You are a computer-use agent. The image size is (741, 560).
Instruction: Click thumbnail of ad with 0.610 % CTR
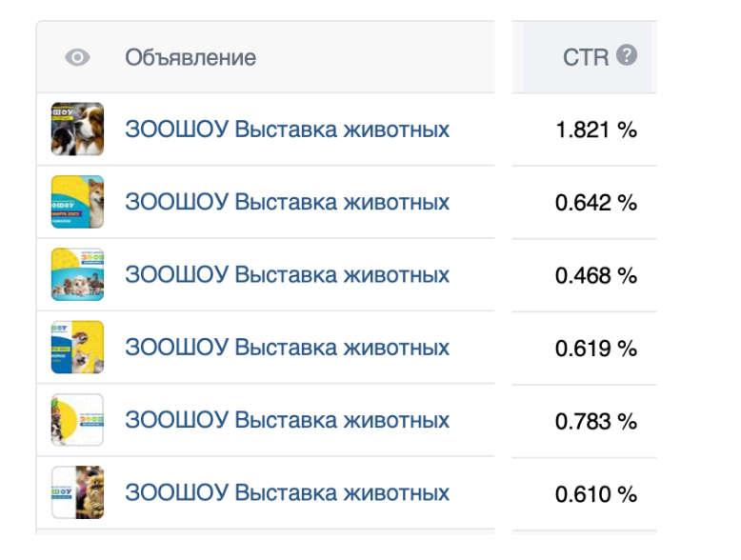(77, 492)
